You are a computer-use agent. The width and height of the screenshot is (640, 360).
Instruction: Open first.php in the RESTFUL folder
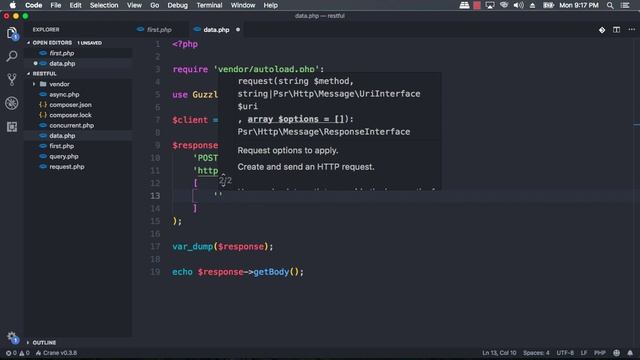62,146
